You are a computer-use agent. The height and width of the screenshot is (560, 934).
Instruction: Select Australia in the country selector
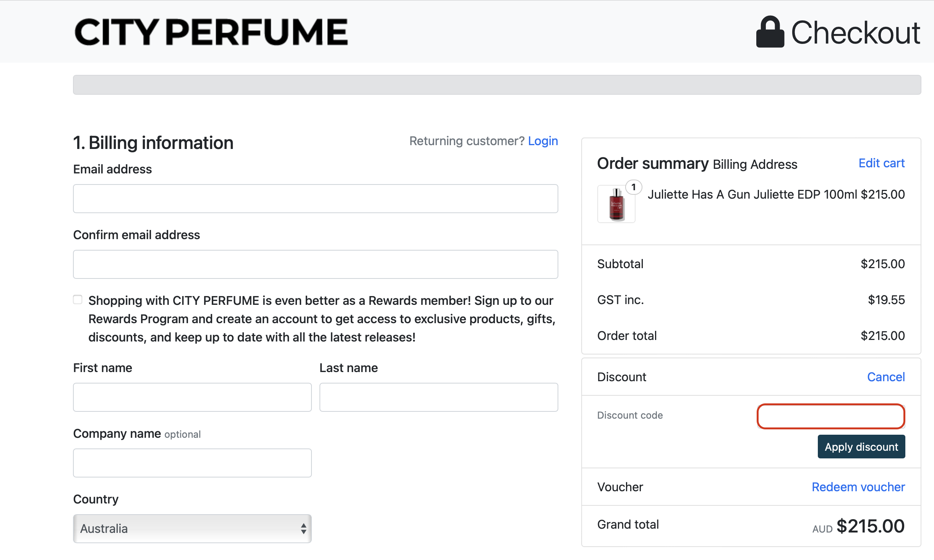click(x=192, y=528)
